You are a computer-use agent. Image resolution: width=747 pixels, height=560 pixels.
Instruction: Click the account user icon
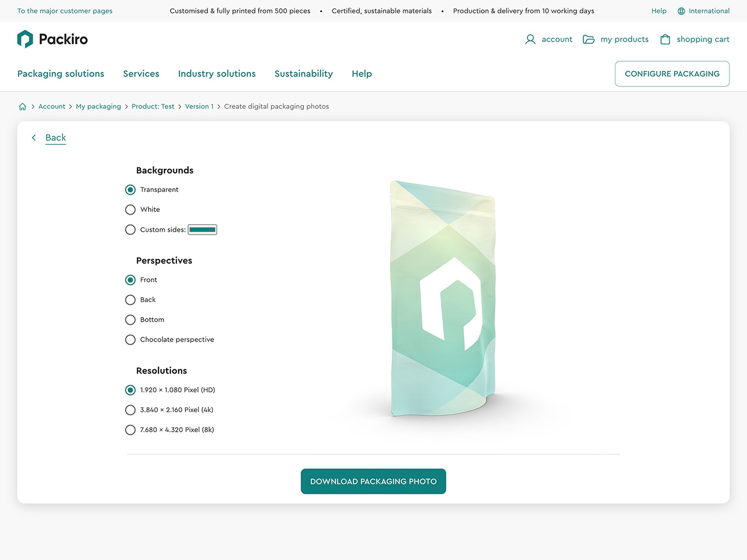(530, 40)
